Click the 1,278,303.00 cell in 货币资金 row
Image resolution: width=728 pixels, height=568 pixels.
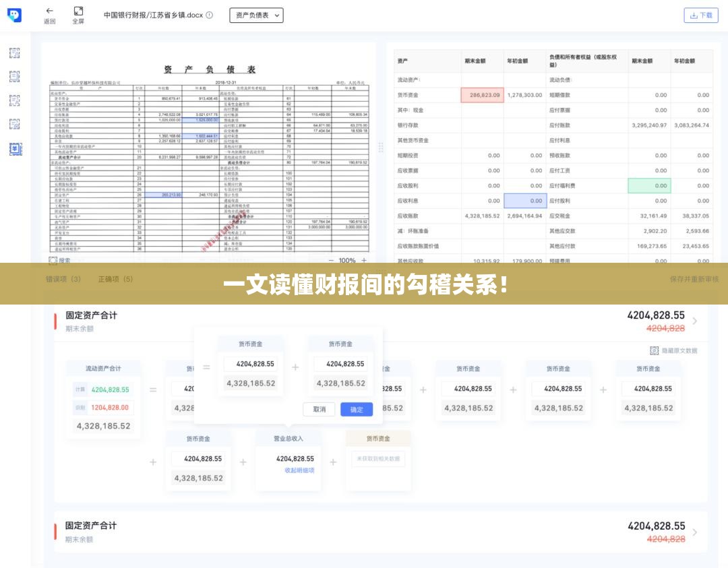coord(524,95)
